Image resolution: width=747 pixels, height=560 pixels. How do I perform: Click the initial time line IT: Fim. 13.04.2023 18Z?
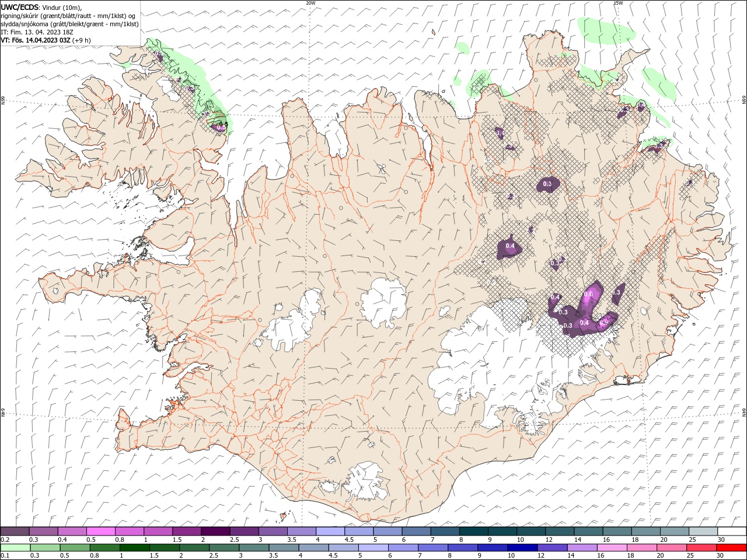37,32
